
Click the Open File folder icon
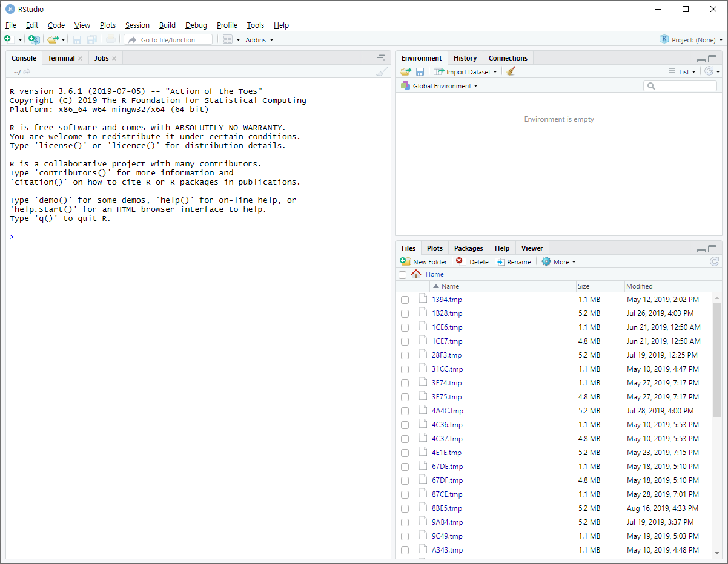[x=53, y=39]
